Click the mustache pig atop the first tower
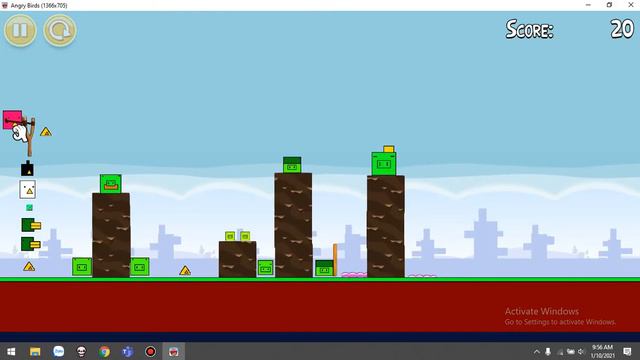 (111, 184)
